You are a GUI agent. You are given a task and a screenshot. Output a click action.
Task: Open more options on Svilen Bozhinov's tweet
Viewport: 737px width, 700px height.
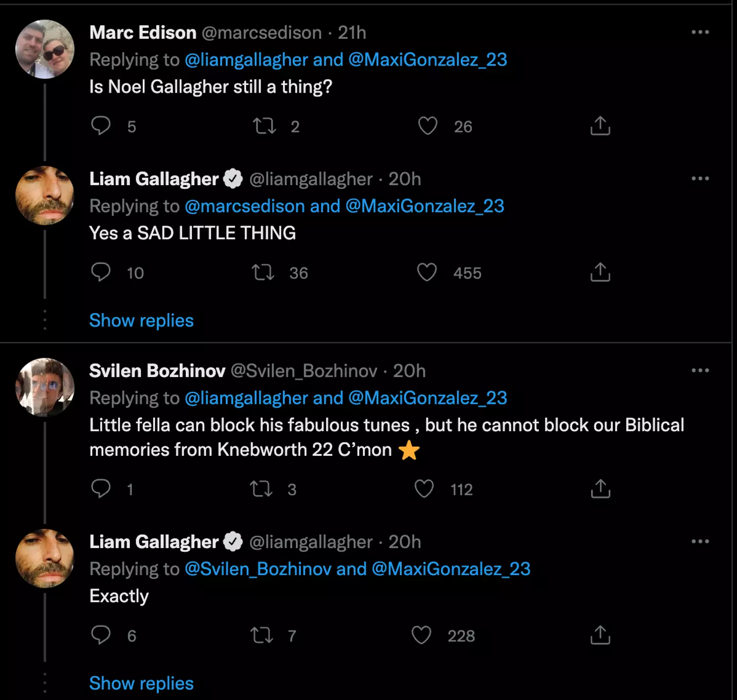pos(700,370)
